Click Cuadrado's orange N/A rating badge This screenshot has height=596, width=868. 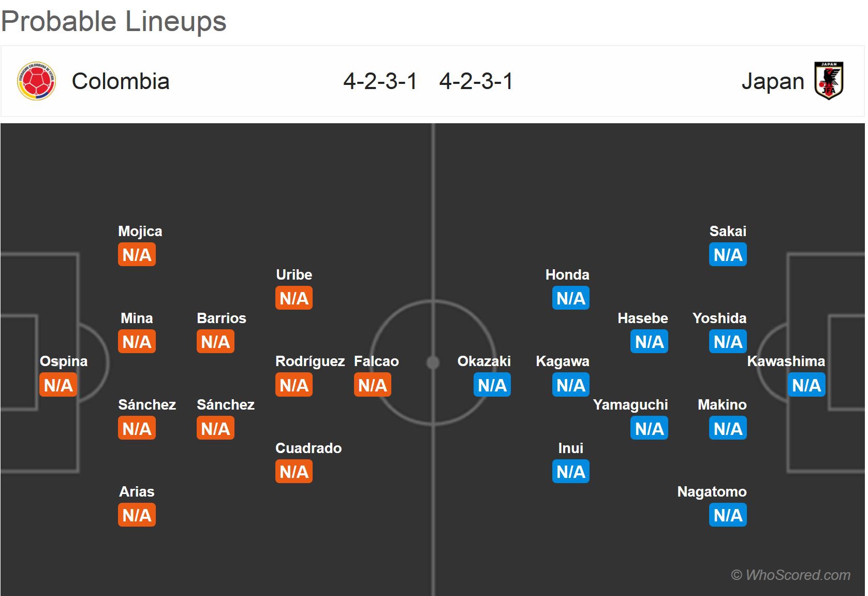tap(293, 472)
